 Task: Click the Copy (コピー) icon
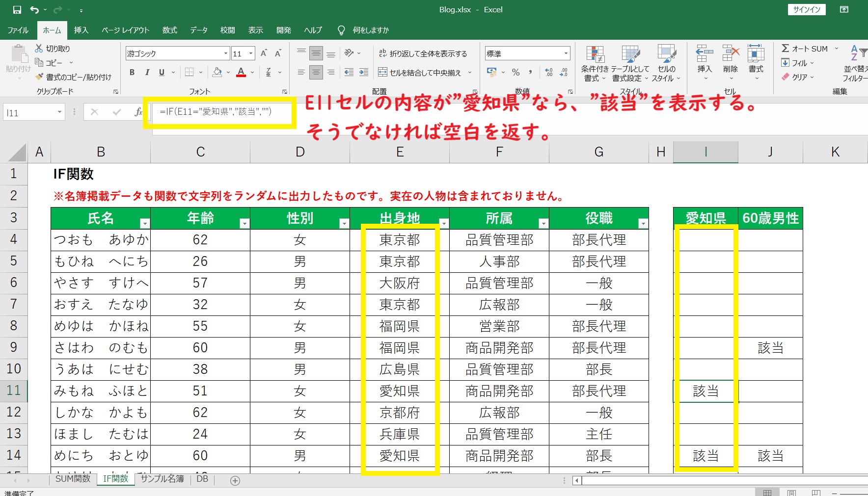(x=39, y=63)
